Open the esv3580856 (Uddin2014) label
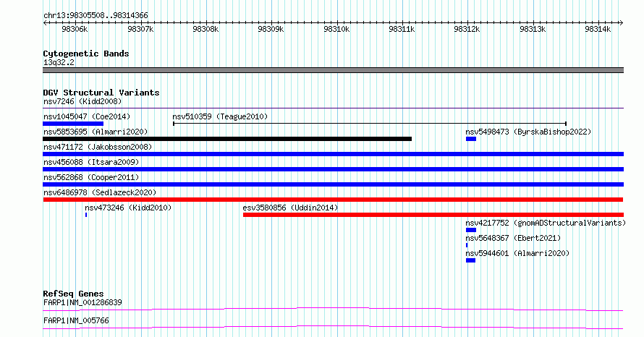The height and width of the screenshot is (337, 644). [290, 208]
